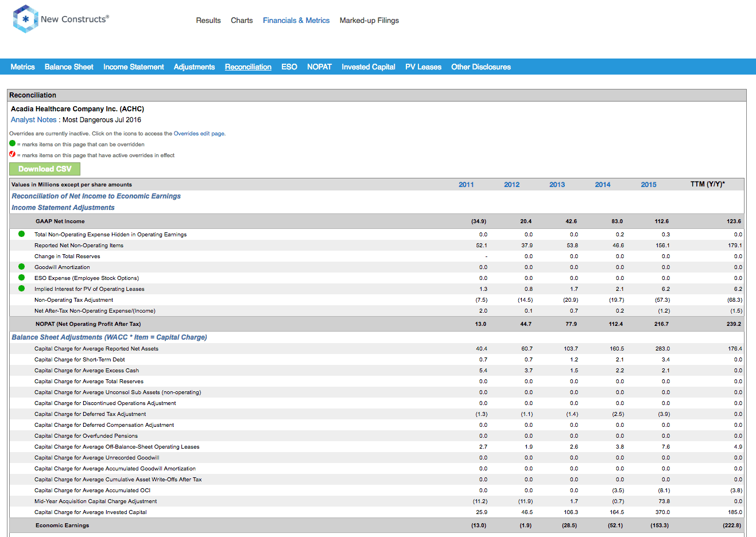Click the green legend dot for overridable items
Screen dimensions: 756x537
[13, 143]
